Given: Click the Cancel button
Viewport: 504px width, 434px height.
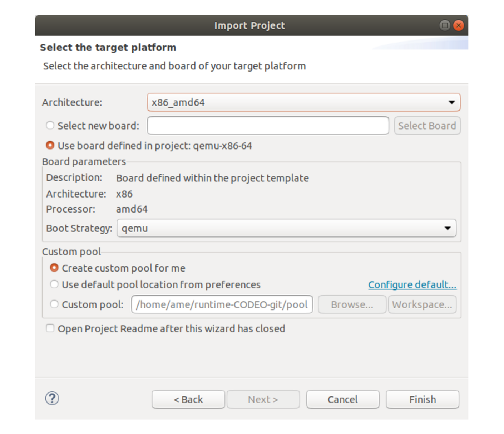Looking at the screenshot, I should pyautogui.click(x=342, y=399).
